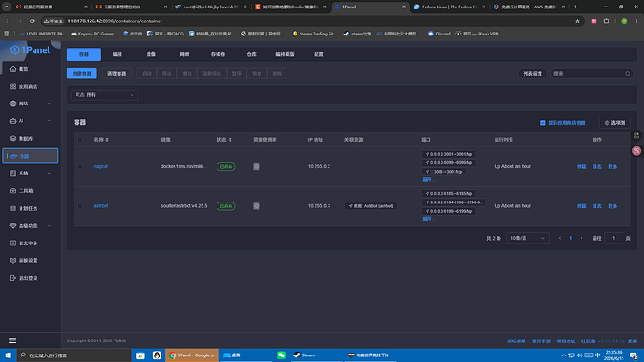The width and height of the screenshot is (644, 362).
Task: Click the 工具箱 toolbox sidebar icon
Action: 13,191
